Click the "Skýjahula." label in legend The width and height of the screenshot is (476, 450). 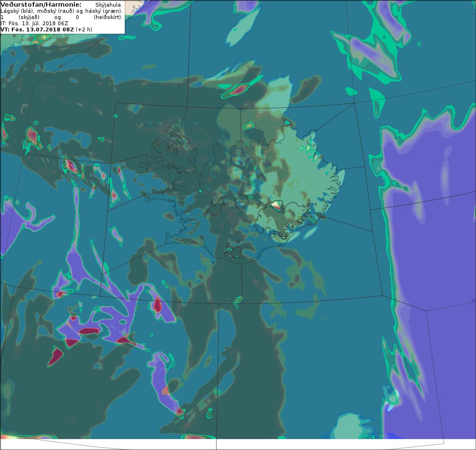109,5
